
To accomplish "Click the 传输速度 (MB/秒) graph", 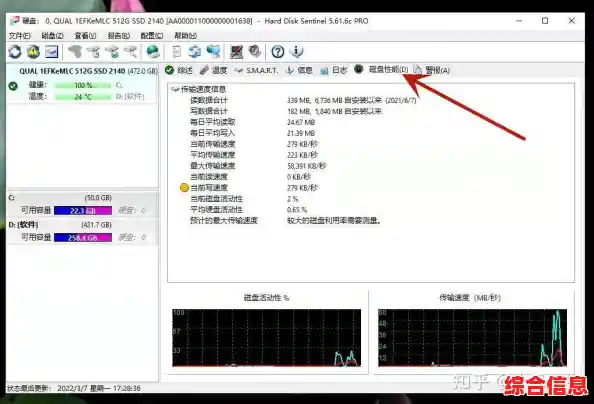I will [472, 338].
